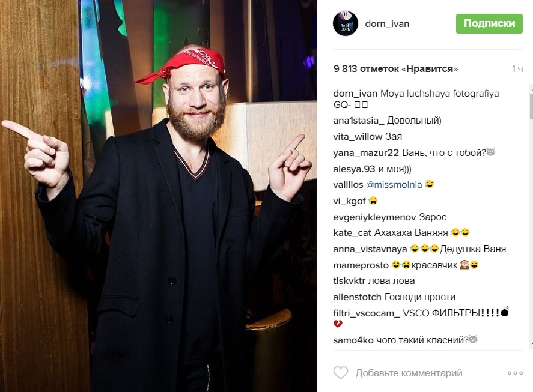Viewport: 533px width, 392px height.
Task: Open the vita_willow commenter profile
Action: pos(358,136)
